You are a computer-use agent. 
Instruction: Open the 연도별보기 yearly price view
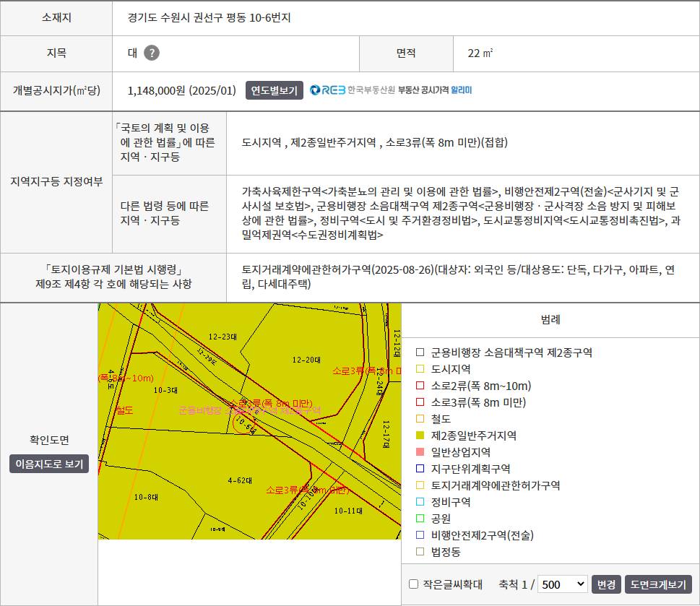pos(274,90)
